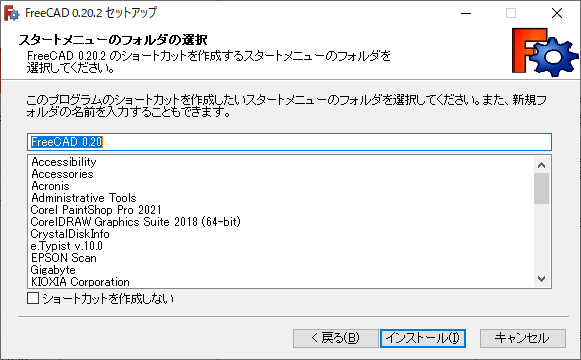
Task: Click the folder list scroll up arrow
Action: [541, 165]
